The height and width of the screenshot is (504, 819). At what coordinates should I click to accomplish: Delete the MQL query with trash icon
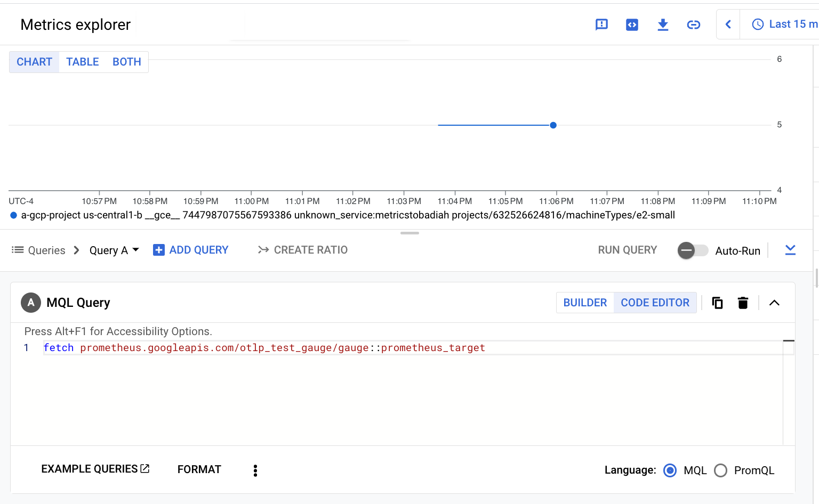[743, 303]
